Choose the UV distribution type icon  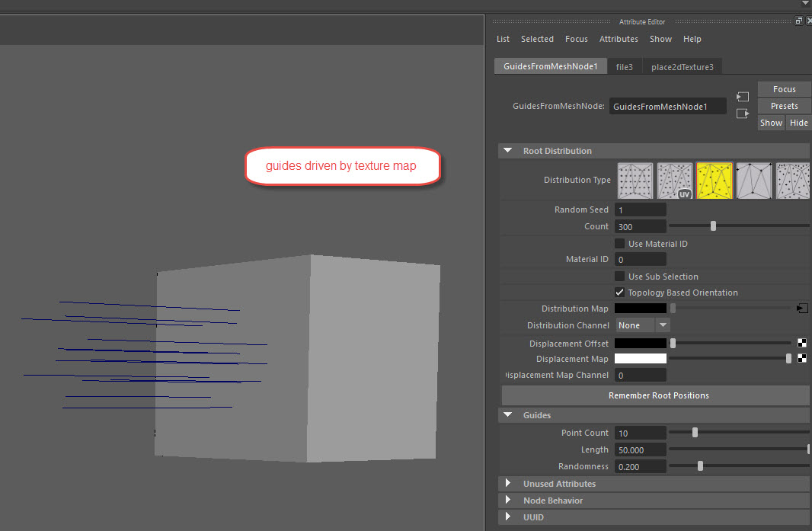pyautogui.click(x=675, y=181)
